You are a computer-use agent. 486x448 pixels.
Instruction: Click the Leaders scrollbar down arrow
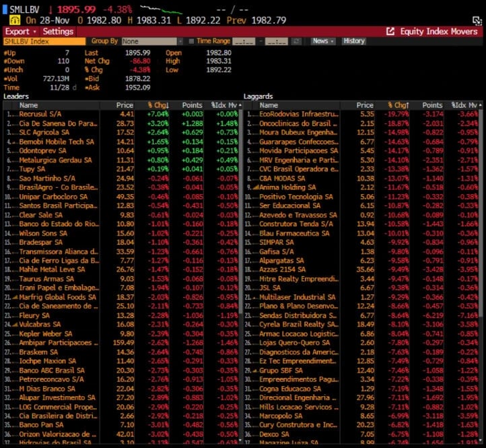click(x=240, y=441)
